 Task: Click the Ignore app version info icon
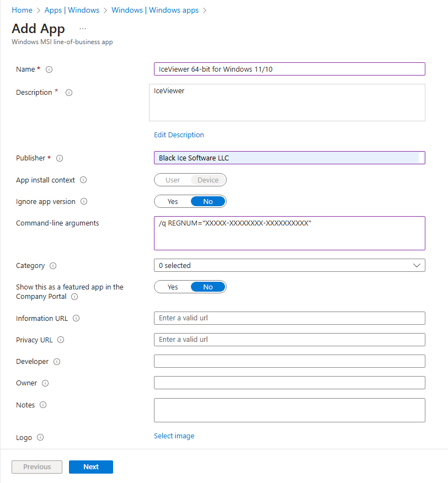point(84,202)
